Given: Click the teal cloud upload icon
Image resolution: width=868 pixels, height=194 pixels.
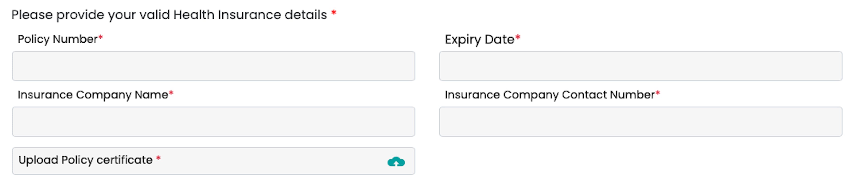Looking at the screenshot, I should (396, 162).
